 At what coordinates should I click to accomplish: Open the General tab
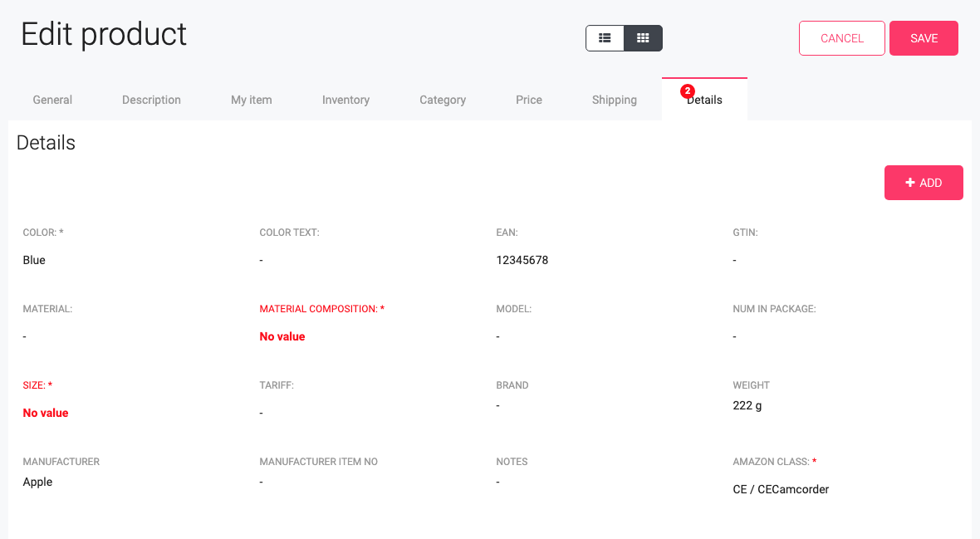52,100
